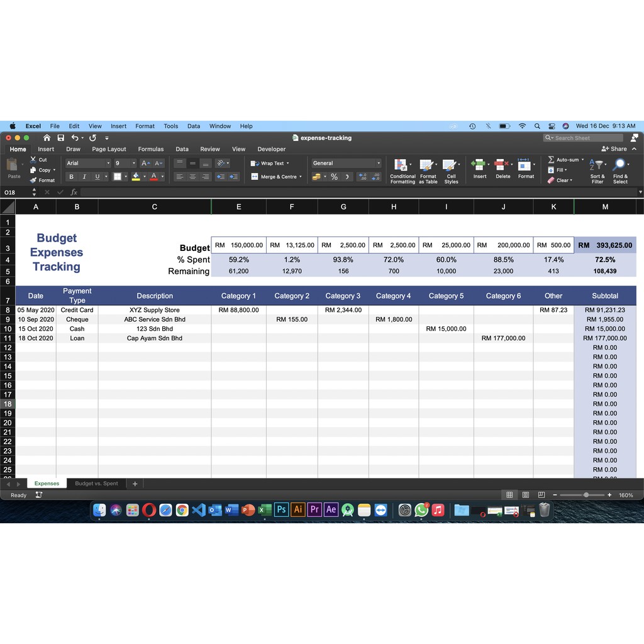Image resolution: width=644 pixels, height=644 pixels.
Task: Expand the General number format dropdown
Action: tap(378, 164)
